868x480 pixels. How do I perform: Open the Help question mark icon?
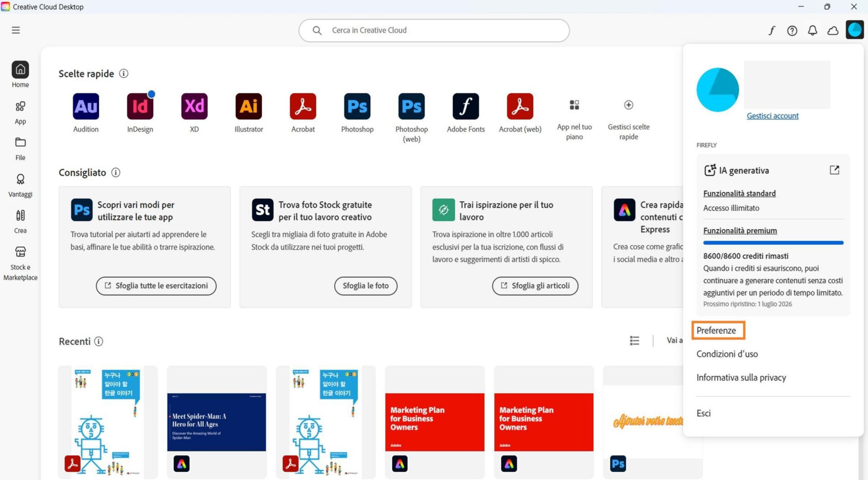[x=792, y=30]
